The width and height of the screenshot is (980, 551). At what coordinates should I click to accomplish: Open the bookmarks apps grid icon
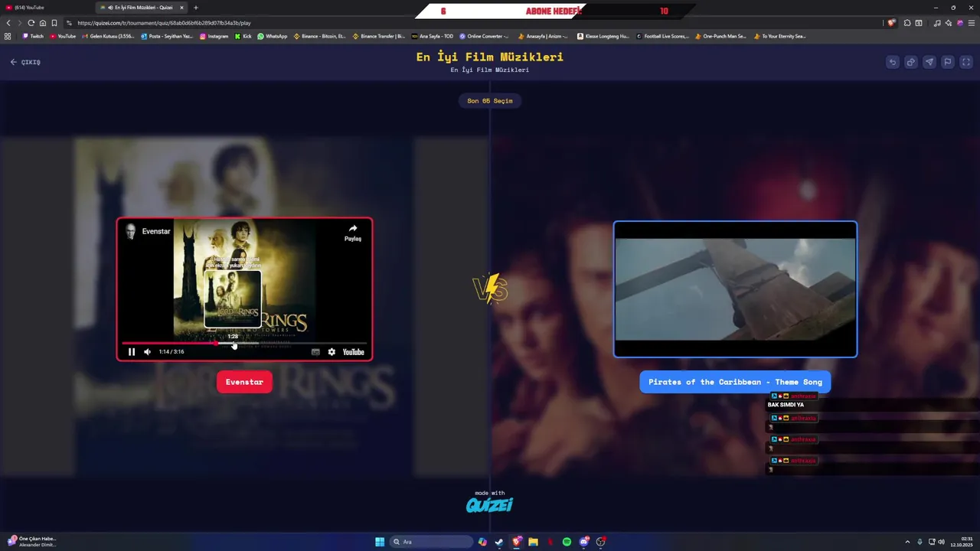(x=8, y=36)
